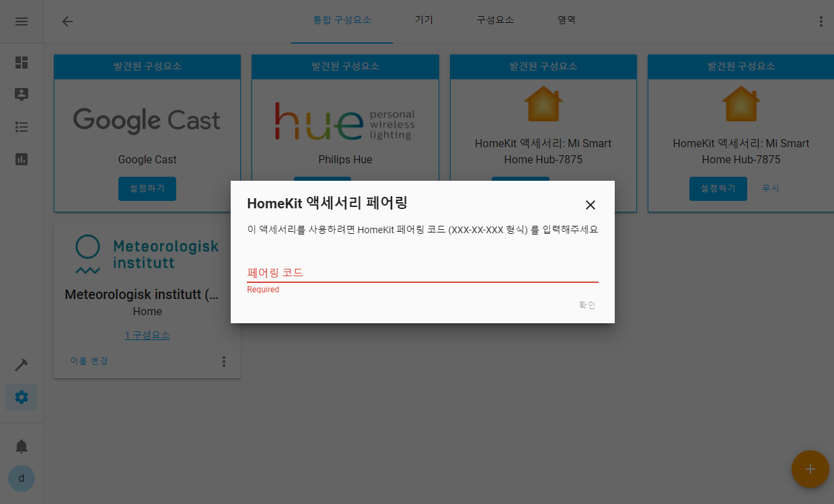This screenshot has width=834, height=504.
Task: Open the notifications bell icon
Action: (22, 446)
